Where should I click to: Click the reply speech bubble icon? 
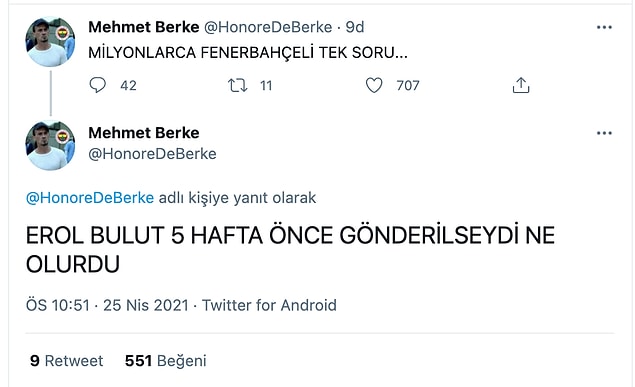click(x=97, y=85)
